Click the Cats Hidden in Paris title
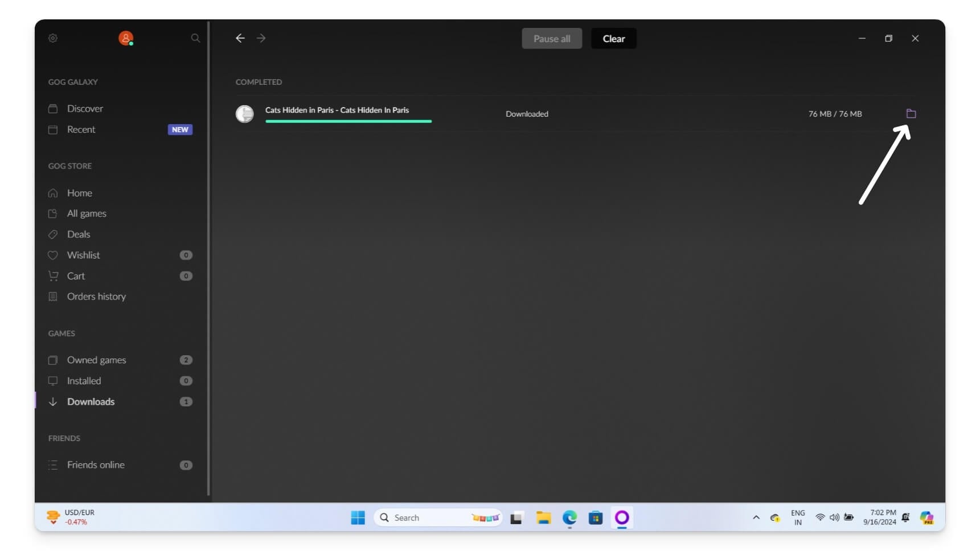 337,110
